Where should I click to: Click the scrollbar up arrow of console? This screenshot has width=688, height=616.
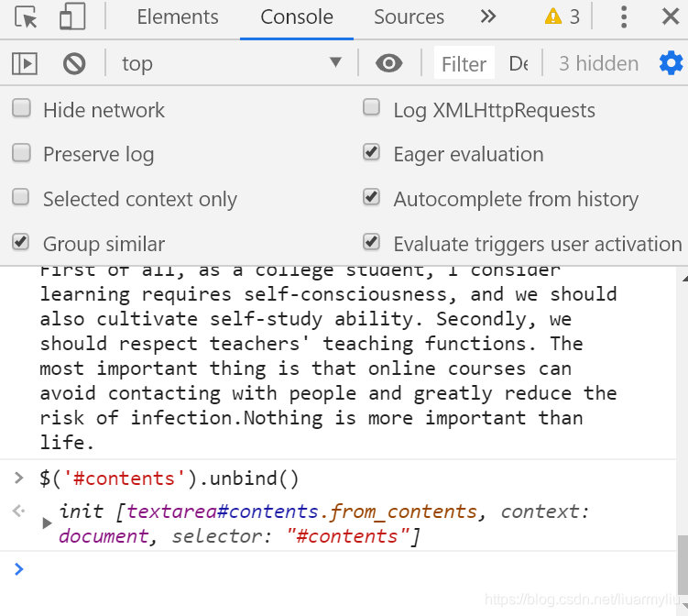(684, 279)
